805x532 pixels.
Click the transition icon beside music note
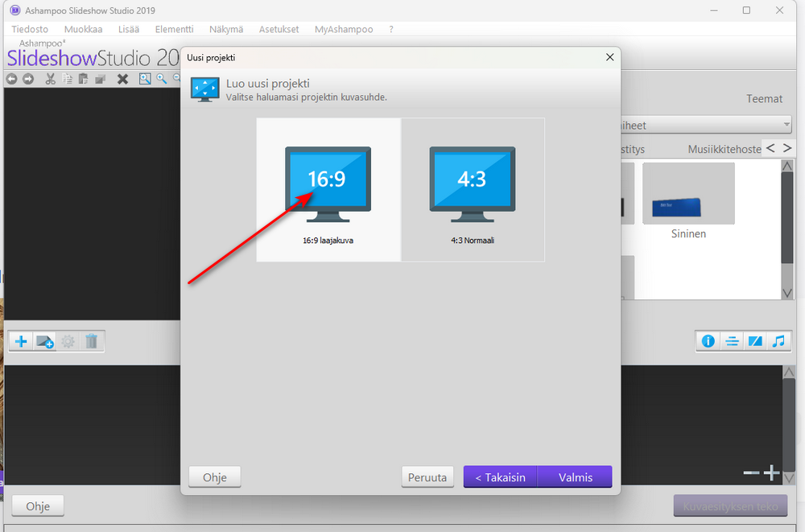[x=755, y=341]
